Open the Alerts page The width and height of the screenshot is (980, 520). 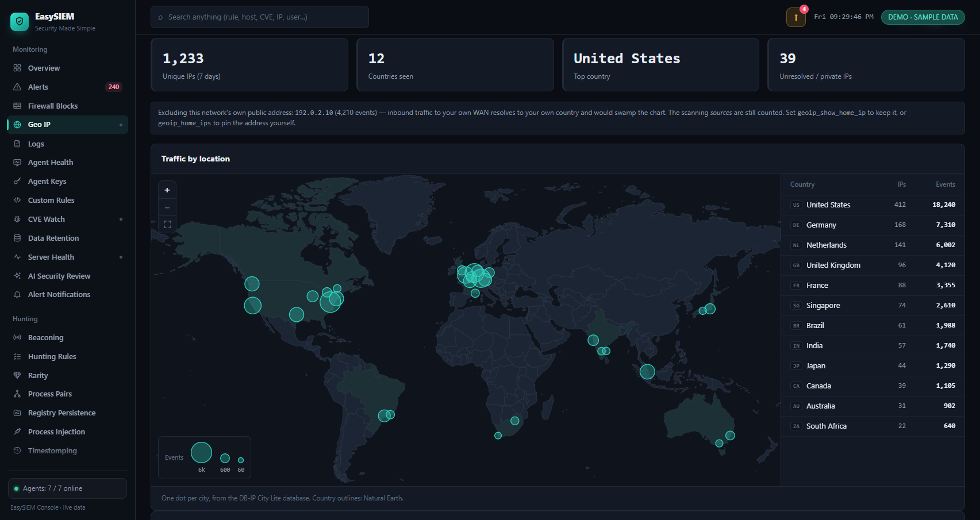pyautogui.click(x=67, y=87)
